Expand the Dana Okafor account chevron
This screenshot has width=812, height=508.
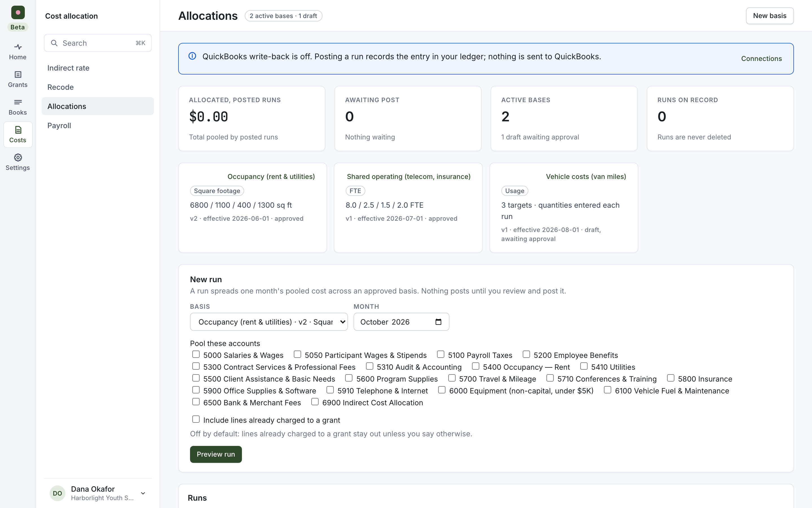pyautogui.click(x=143, y=493)
